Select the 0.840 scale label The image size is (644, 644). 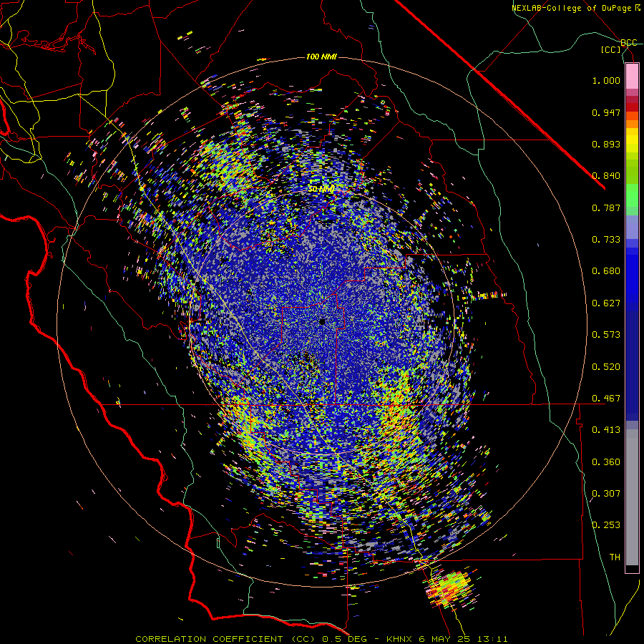(x=606, y=176)
